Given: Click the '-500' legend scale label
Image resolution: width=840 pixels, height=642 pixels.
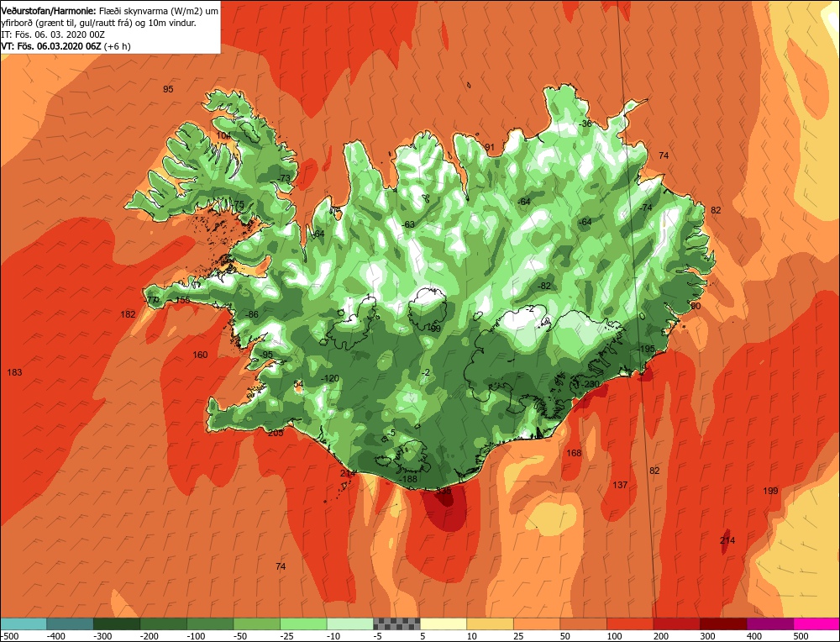Looking at the screenshot, I should (10, 636).
